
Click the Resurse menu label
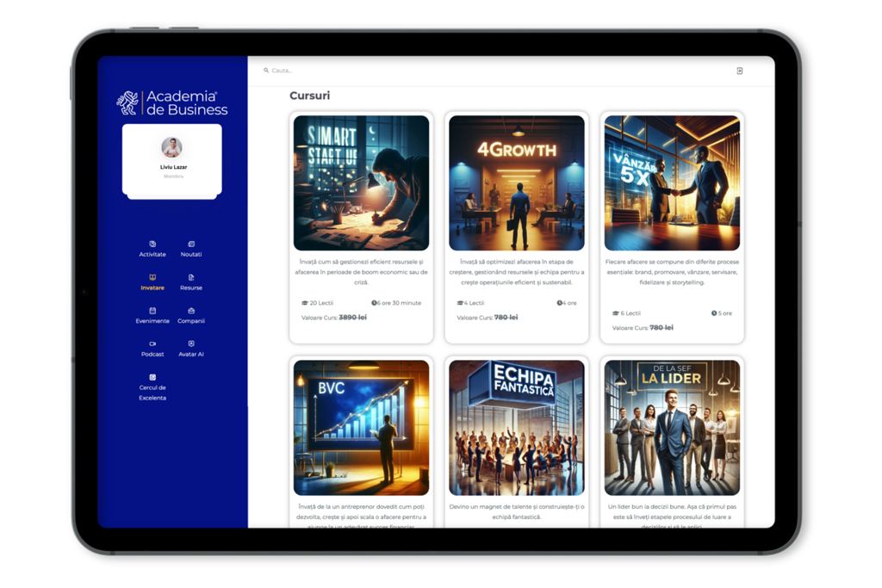pos(191,288)
